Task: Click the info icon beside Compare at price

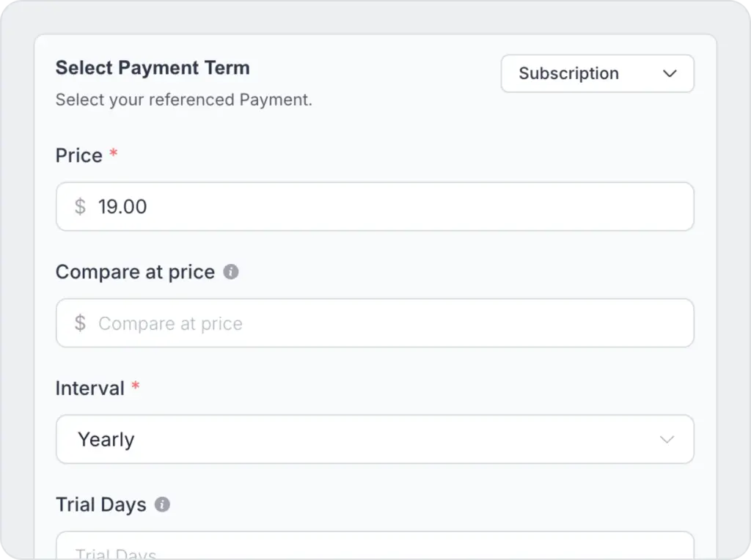Action: click(x=231, y=272)
